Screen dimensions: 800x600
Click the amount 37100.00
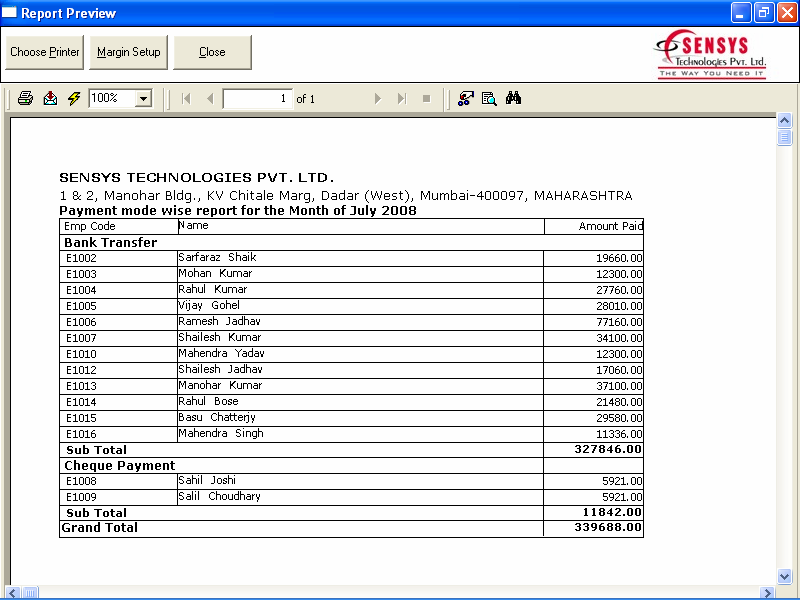(619, 386)
